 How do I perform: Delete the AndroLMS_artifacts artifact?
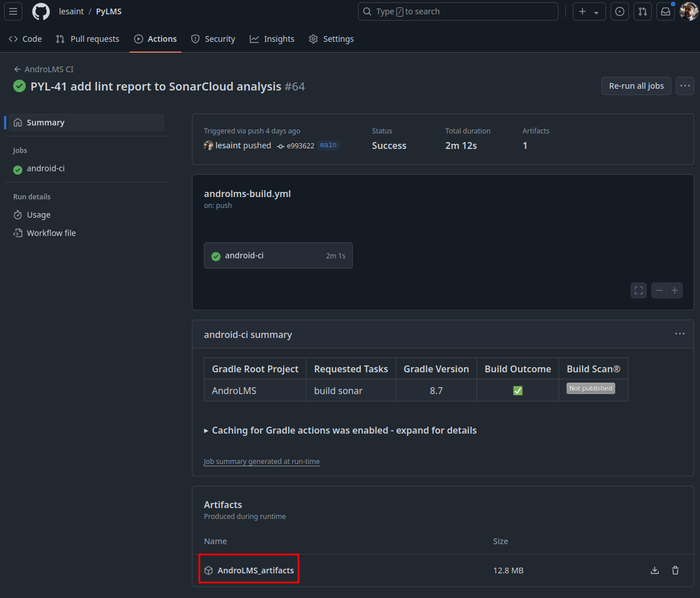point(675,571)
